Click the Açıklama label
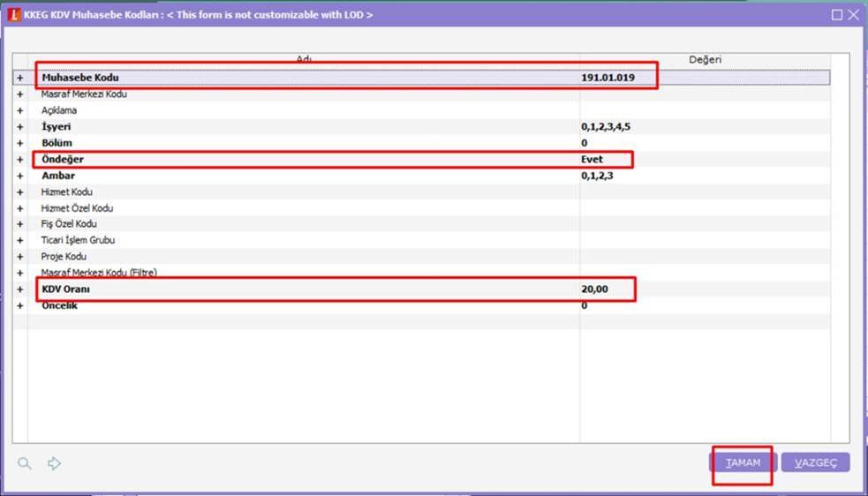Screen dimensions: 868x496 pos(58,110)
